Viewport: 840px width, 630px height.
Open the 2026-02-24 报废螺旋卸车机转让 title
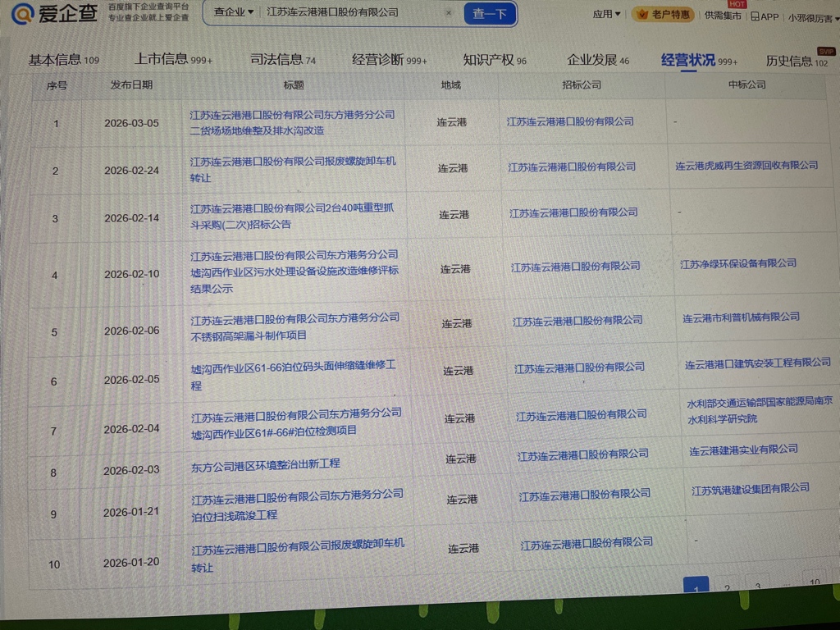(x=293, y=169)
